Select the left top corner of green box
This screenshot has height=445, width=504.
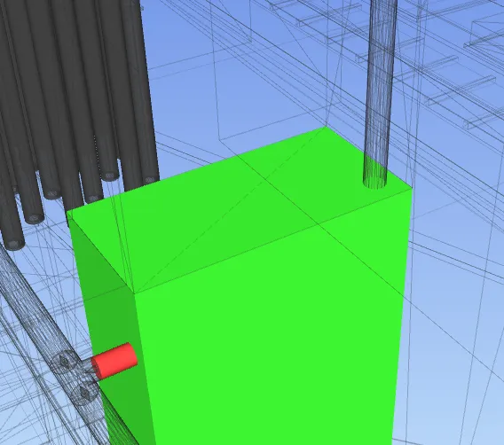[x=67, y=211]
